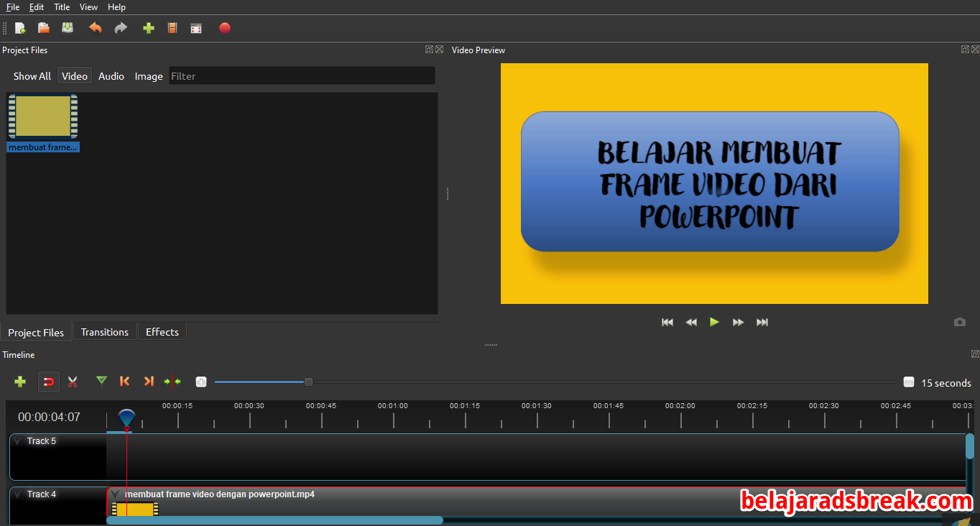Rewind the video preview
This screenshot has width=980, height=526.
(x=691, y=322)
